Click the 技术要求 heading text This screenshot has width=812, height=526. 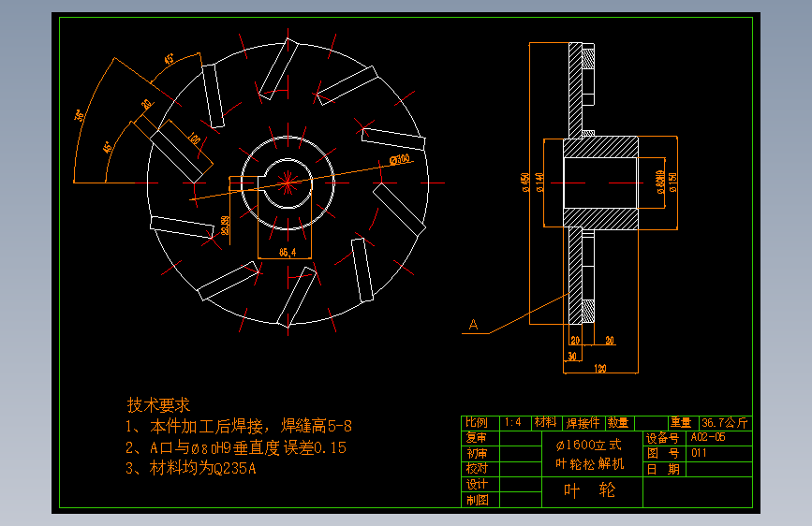coord(158,405)
